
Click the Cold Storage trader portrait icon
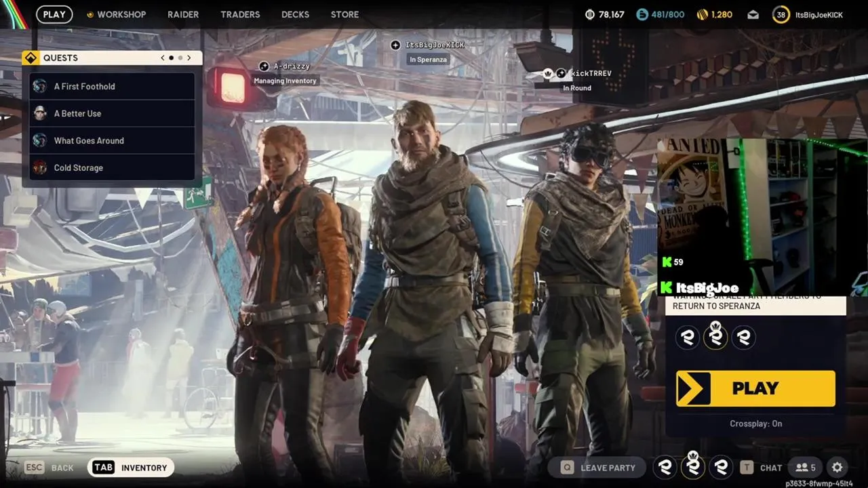40,167
